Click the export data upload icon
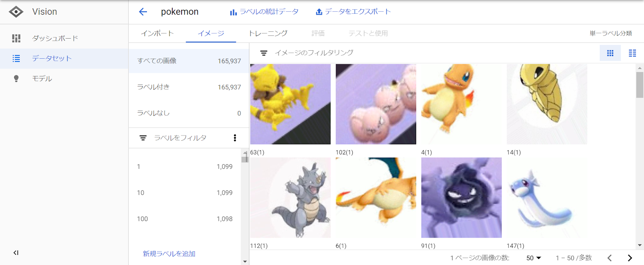Viewport: 644px width, 265px height. click(319, 12)
